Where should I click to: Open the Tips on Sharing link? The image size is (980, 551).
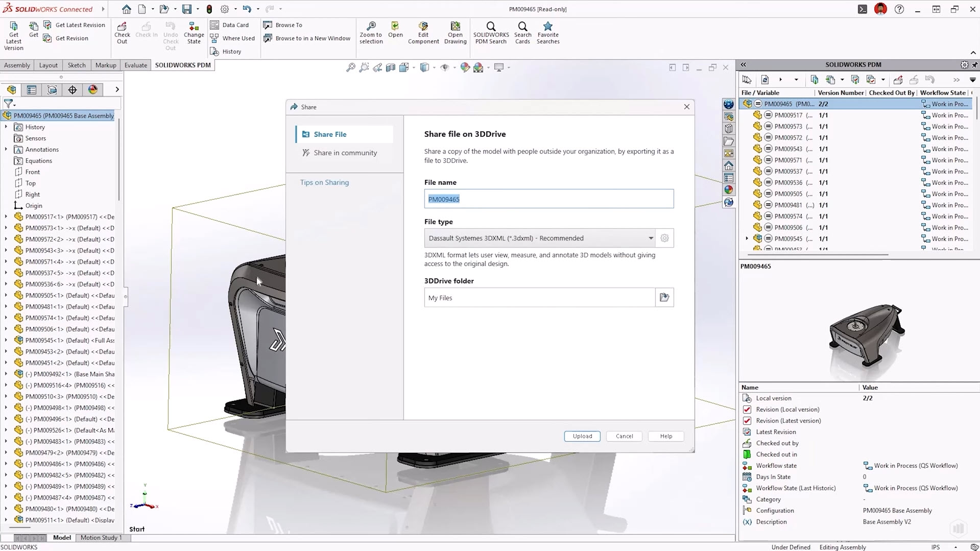tap(324, 182)
